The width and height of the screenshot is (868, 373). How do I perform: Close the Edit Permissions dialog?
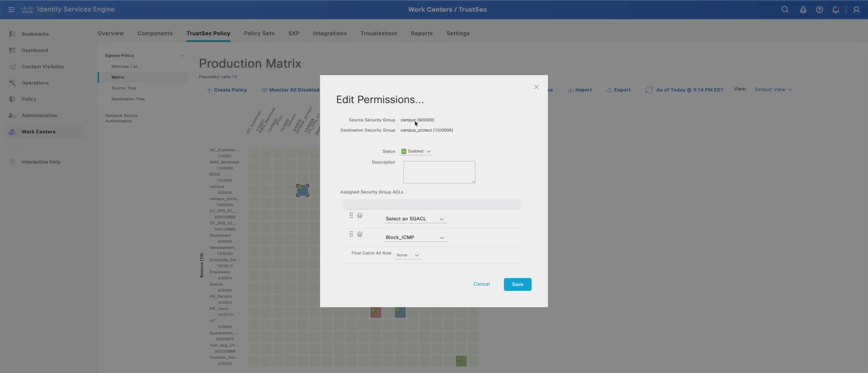tap(536, 87)
